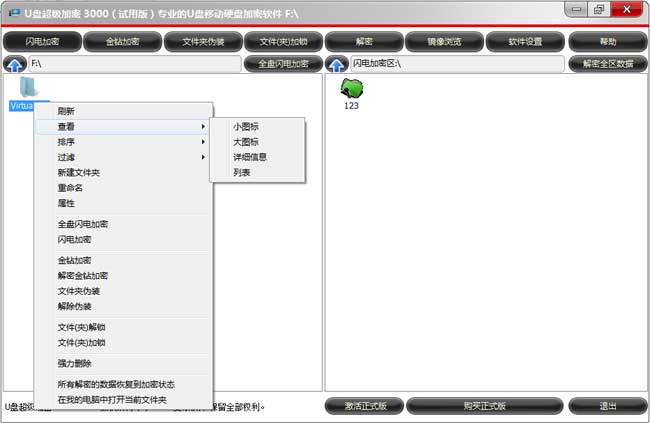
Task: Click the app logo in title bar
Action: click(12, 10)
